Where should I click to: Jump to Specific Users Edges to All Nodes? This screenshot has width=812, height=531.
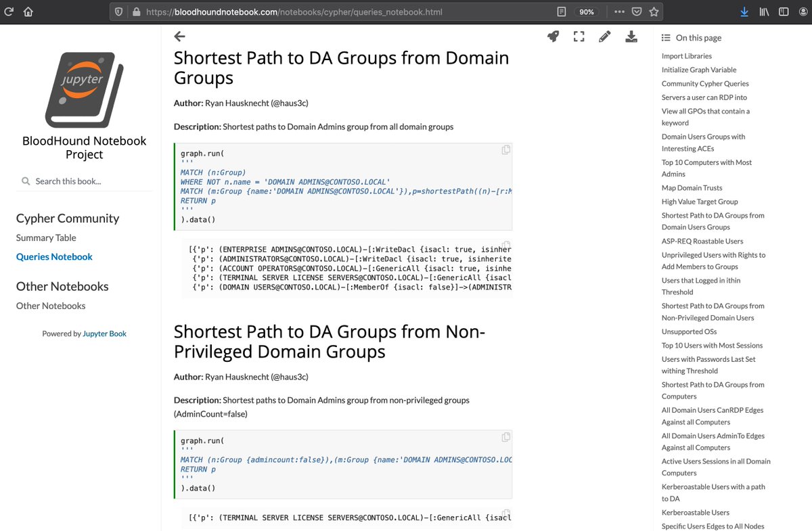[x=713, y=526]
